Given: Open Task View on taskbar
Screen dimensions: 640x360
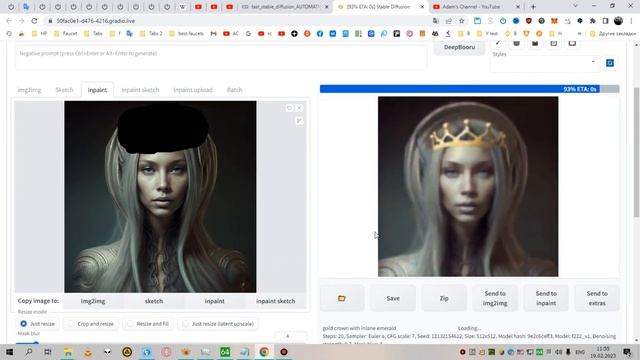Looking at the screenshot, I should pos(48,352).
